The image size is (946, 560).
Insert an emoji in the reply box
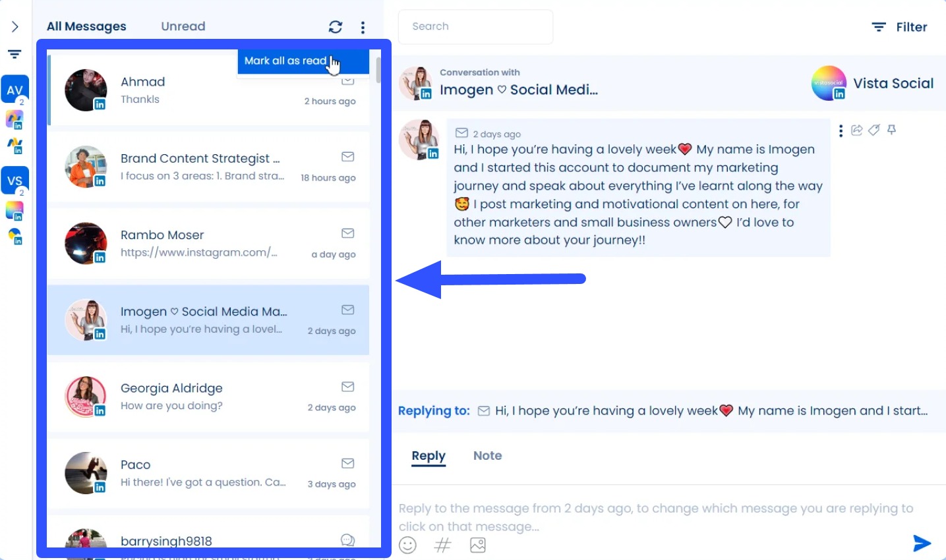click(407, 545)
